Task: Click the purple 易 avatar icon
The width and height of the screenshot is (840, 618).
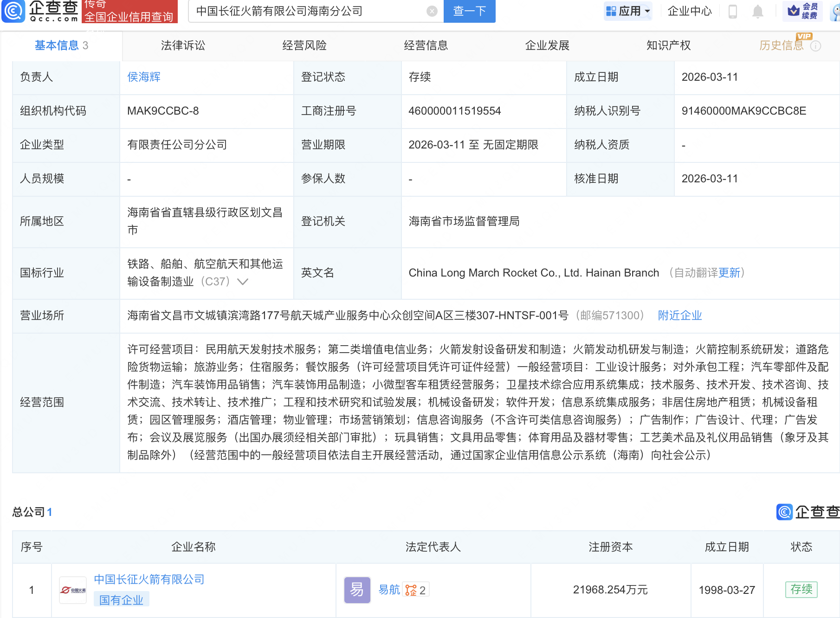Action: 357,590
